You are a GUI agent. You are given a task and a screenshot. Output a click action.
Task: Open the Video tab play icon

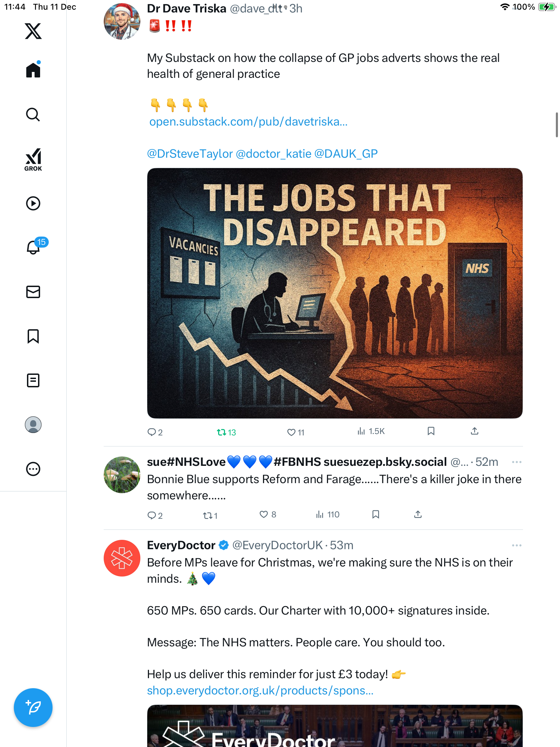pyautogui.click(x=33, y=203)
